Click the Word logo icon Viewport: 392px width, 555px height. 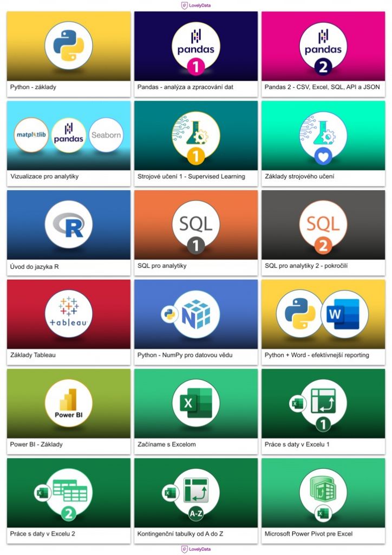pos(344,314)
